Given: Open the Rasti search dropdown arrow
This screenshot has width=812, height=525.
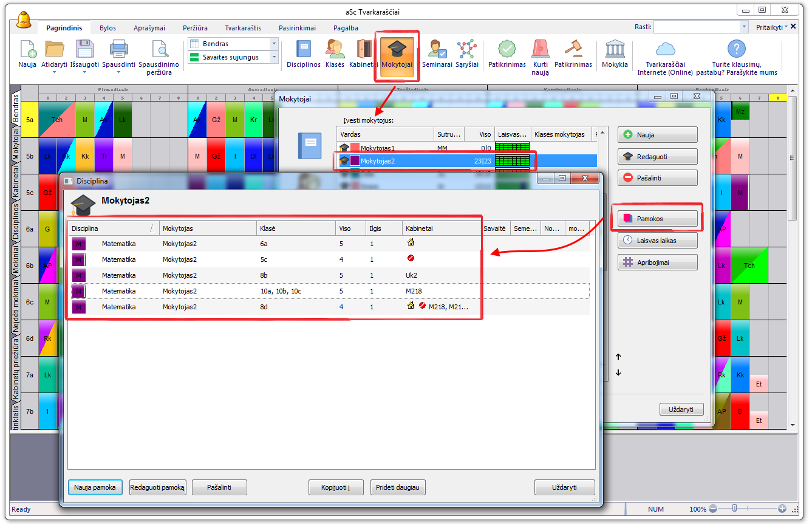Looking at the screenshot, I should (x=744, y=27).
